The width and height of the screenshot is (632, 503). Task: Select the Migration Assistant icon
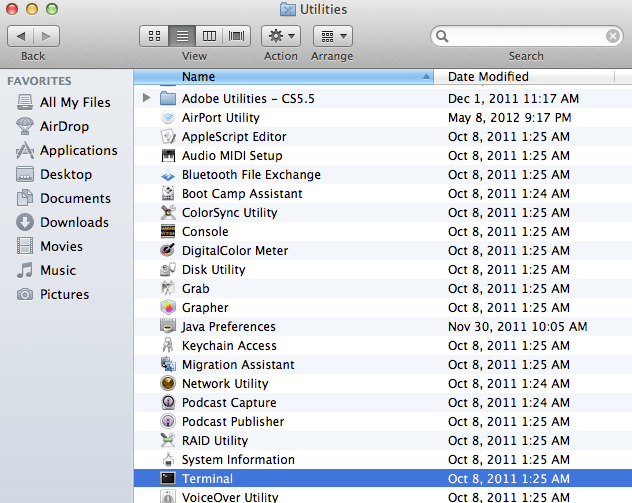168,364
